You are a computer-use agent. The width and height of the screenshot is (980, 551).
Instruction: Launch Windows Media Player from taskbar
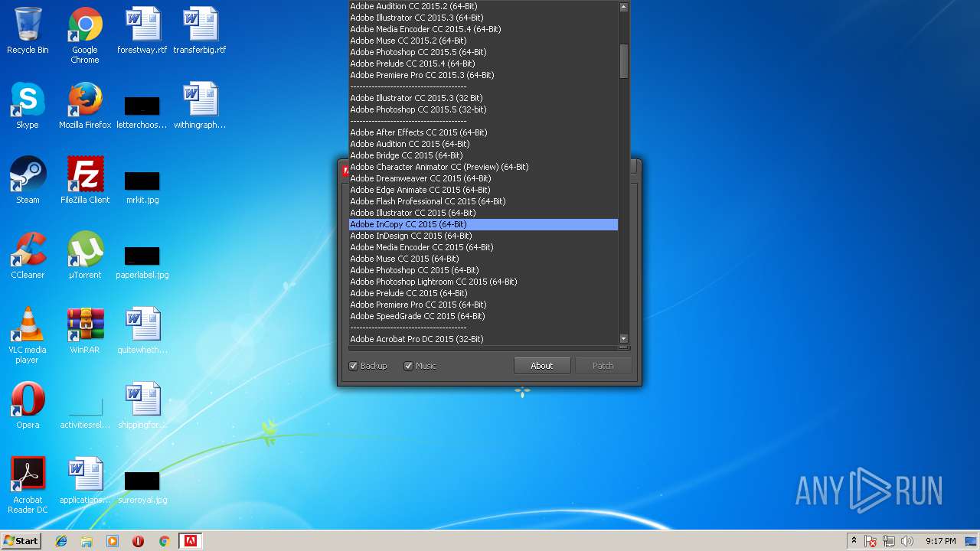point(113,541)
